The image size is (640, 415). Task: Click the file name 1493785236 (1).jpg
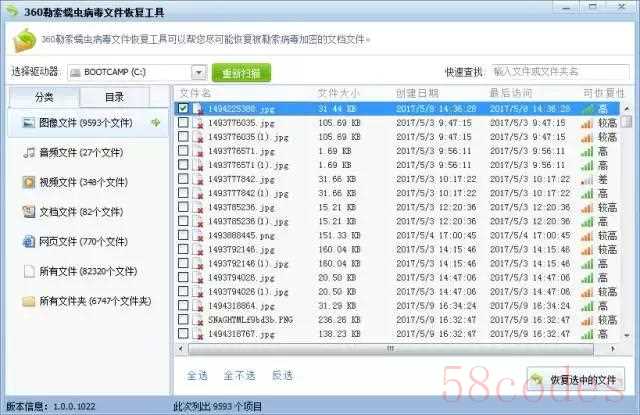click(248, 222)
